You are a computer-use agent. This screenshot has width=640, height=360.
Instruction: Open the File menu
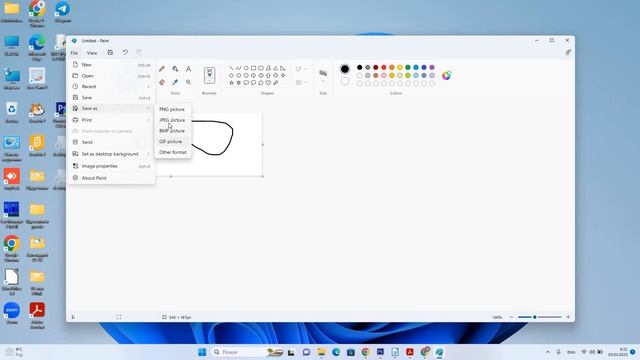tap(74, 53)
